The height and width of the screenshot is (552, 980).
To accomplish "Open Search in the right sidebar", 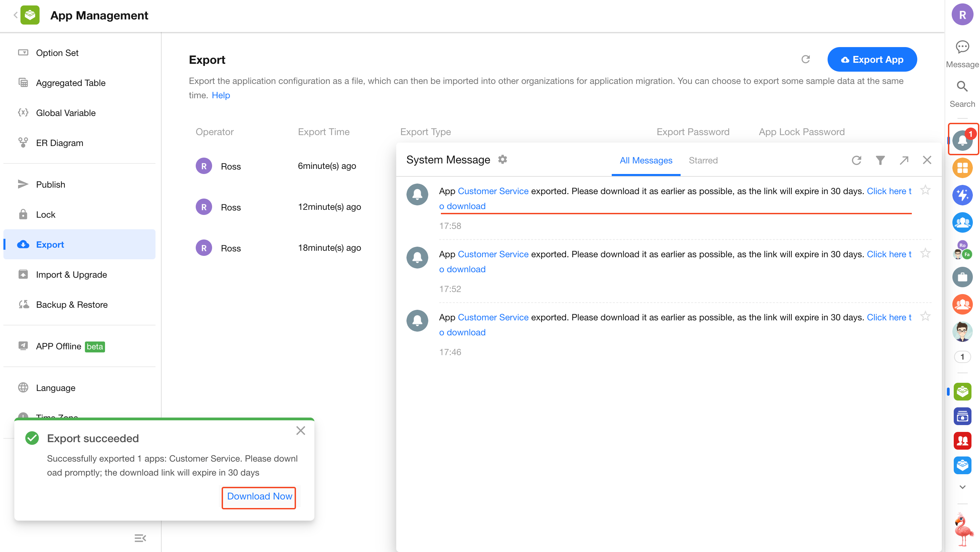I will pos(962,87).
